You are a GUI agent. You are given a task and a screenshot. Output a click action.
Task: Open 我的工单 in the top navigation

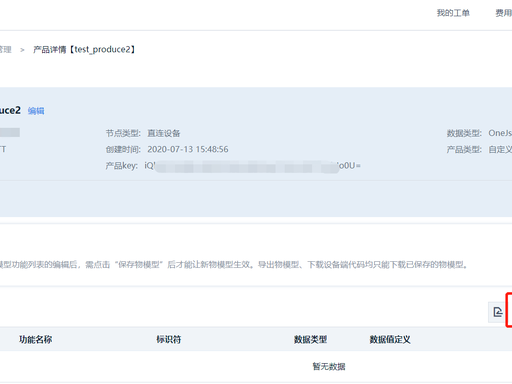[453, 13]
